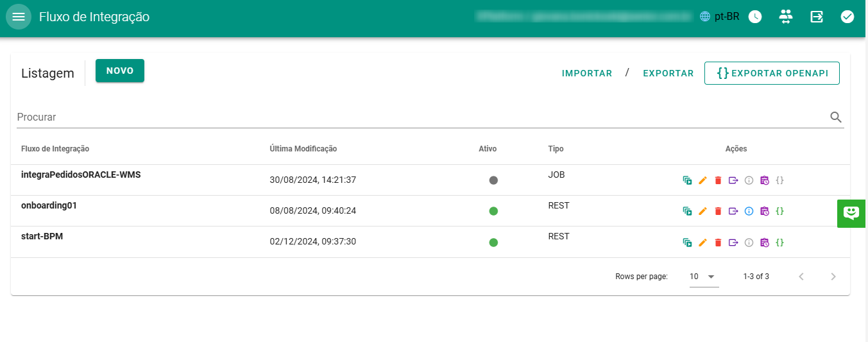Screen dimensions: 868x342
Task: Click the JOB type cell
Action: (556, 175)
